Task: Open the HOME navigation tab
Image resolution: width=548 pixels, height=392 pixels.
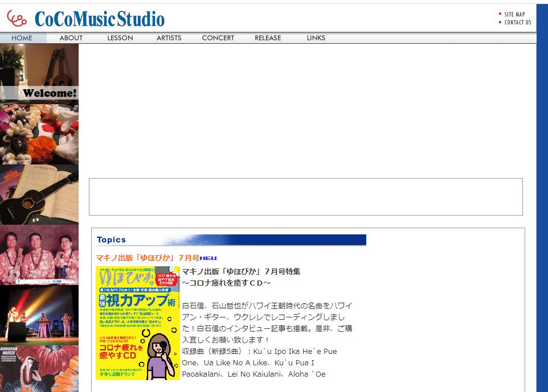Action: tap(22, 38)
